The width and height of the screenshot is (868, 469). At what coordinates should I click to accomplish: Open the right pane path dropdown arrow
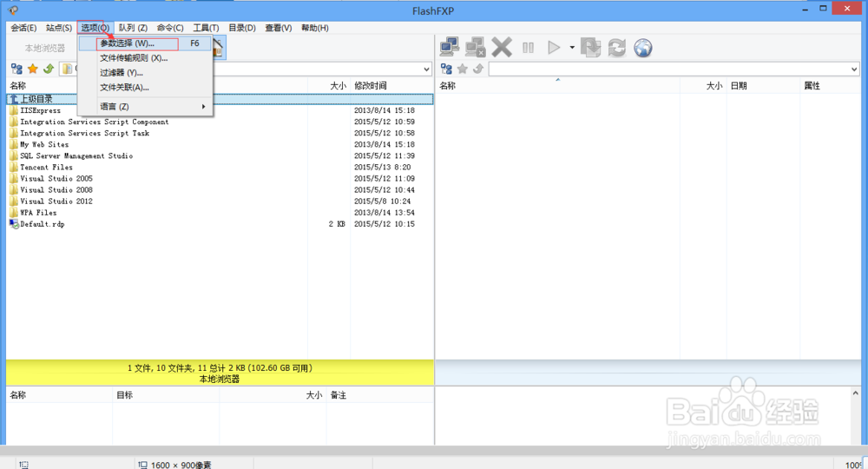[853, 69]
